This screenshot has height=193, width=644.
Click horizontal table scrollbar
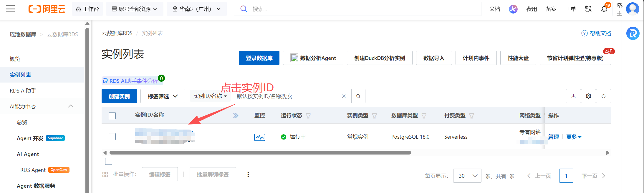[x=260, y=153]
